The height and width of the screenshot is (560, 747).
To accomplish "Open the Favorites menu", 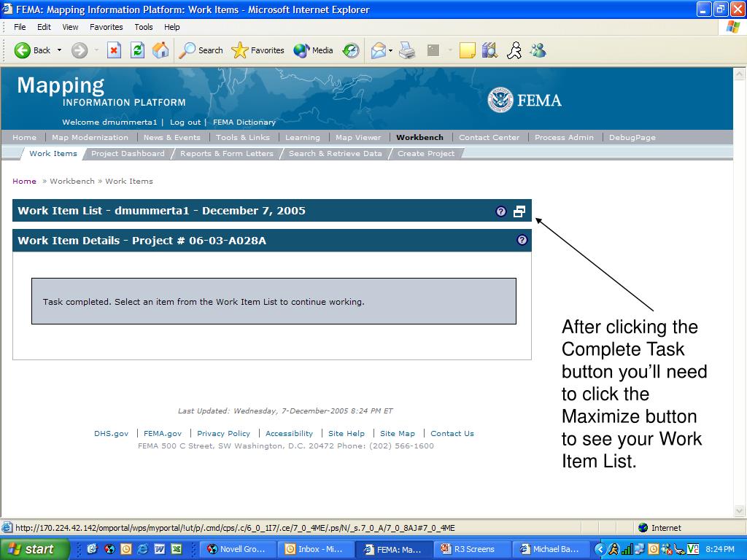I will click(x=107, y=27).
